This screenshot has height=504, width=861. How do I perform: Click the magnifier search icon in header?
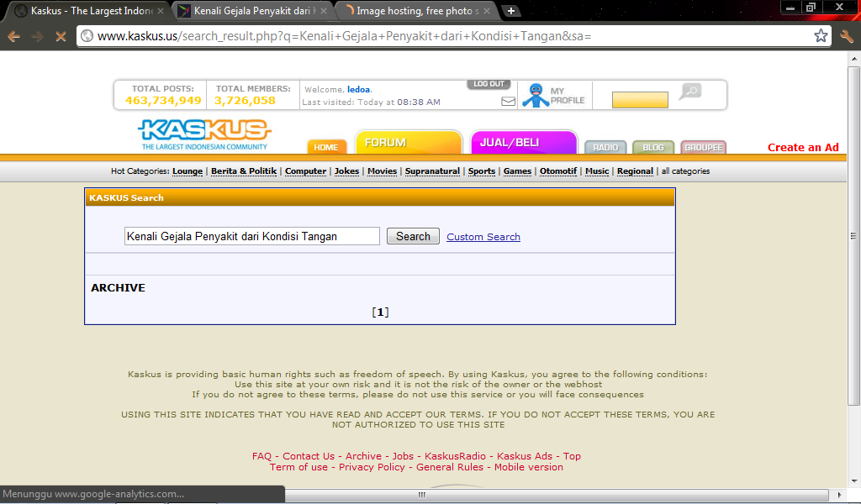(x=690, y=91)
